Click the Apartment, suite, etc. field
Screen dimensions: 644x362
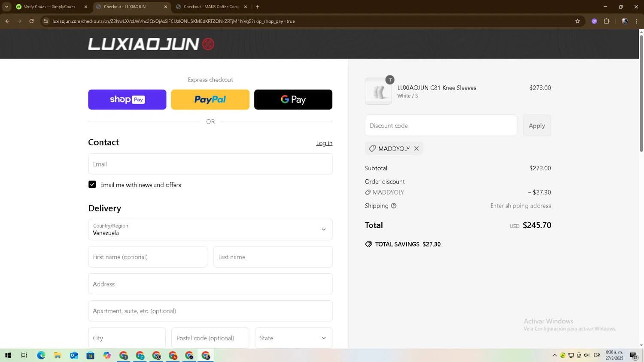click(x=210, y=311)
